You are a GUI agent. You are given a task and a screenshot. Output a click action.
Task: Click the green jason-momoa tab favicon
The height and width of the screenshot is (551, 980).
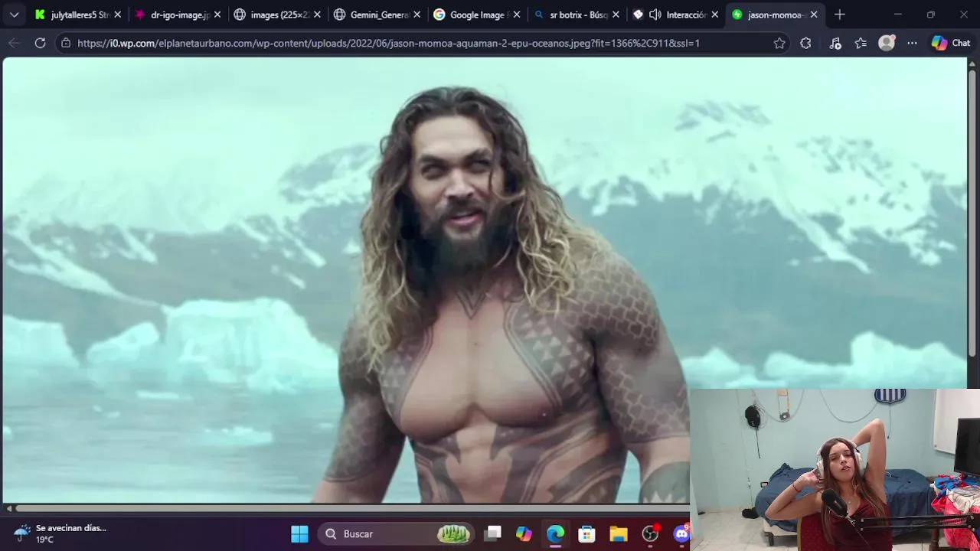737,15
